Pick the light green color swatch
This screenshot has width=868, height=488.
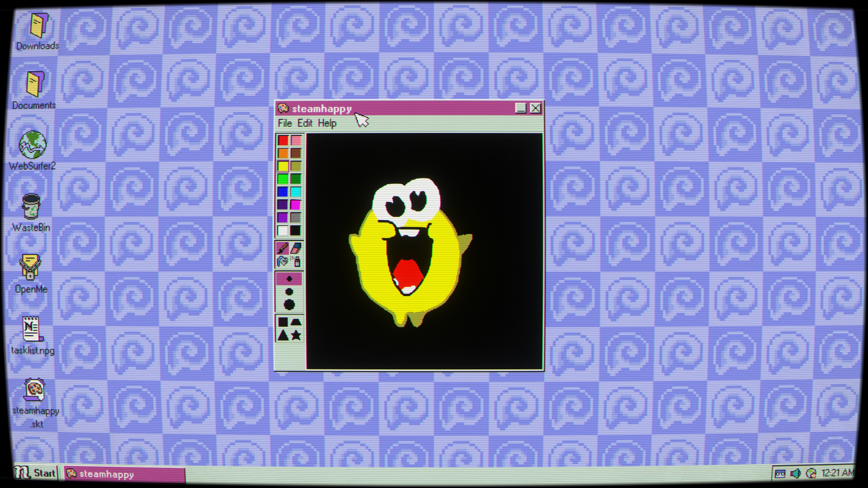(x=283, y=179)
